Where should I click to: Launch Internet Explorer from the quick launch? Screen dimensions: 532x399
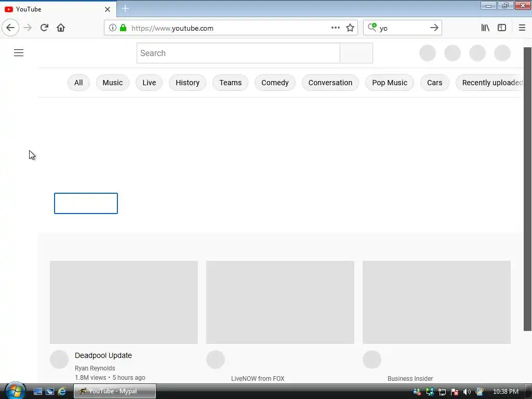click(62, 391)
